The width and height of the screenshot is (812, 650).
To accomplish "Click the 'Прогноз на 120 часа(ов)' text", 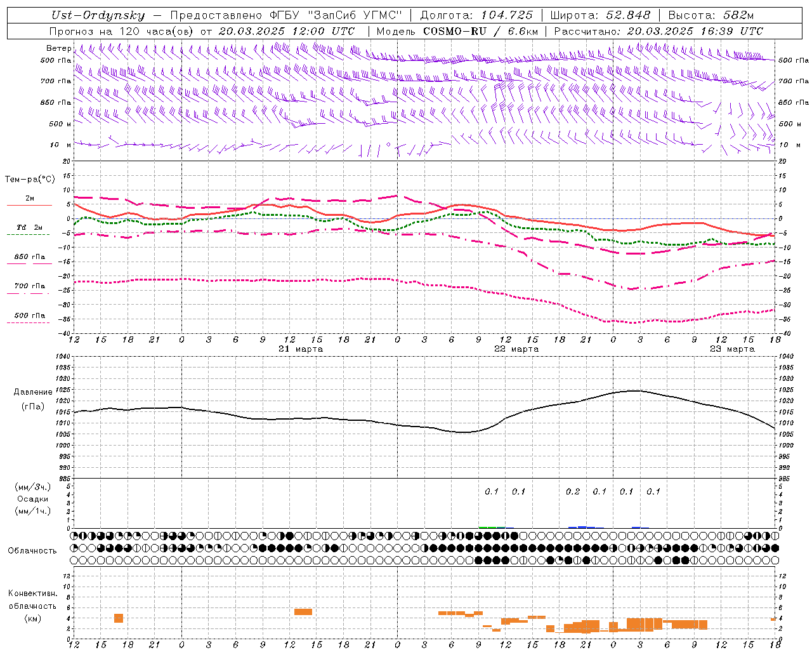I will pos(122,31).
